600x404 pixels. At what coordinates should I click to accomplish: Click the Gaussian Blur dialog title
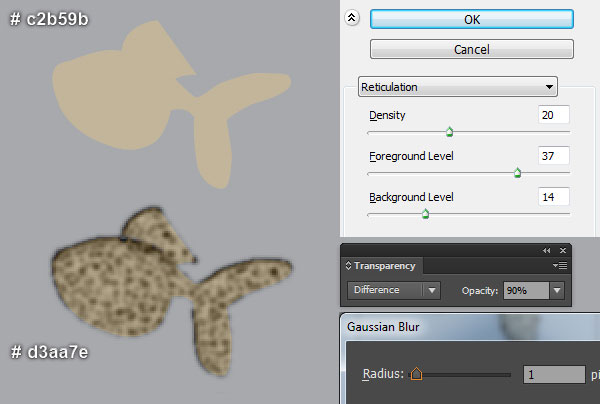pyautogui.click(x=383, y=327)
